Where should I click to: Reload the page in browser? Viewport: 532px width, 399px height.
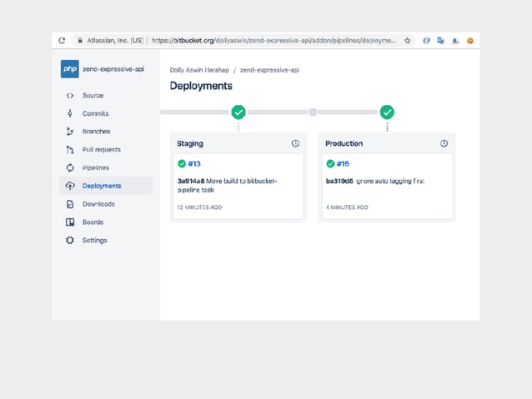tap(62, 40)
